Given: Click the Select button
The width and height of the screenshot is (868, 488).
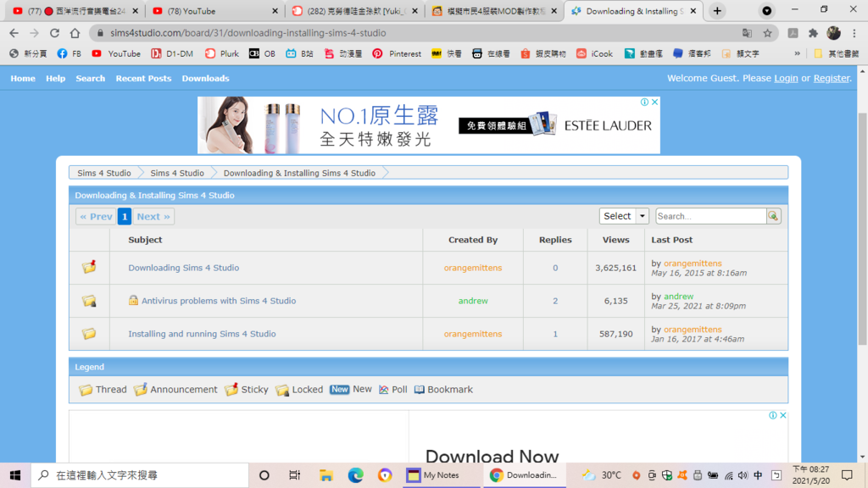Looking at the screenshot, I should point(617,216).
